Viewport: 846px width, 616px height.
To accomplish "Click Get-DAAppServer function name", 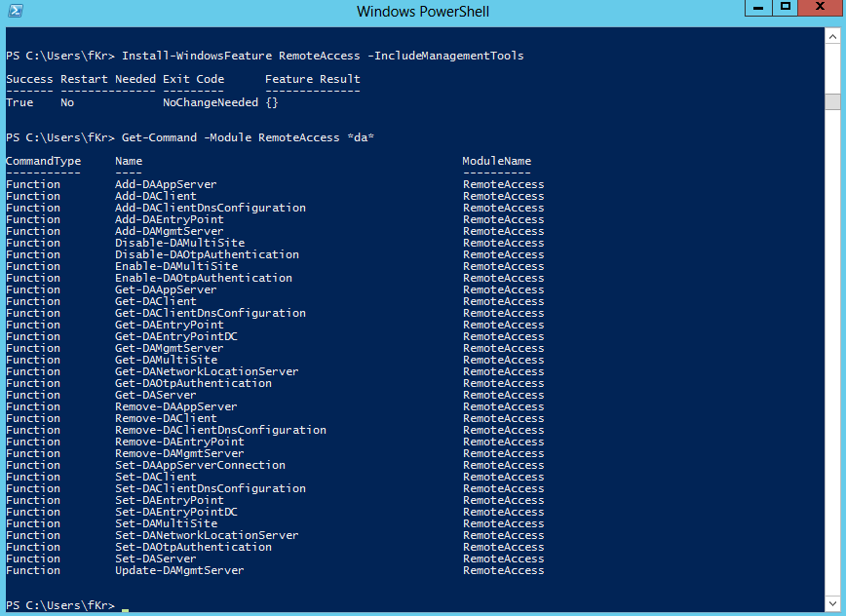I will pos(166,289).
